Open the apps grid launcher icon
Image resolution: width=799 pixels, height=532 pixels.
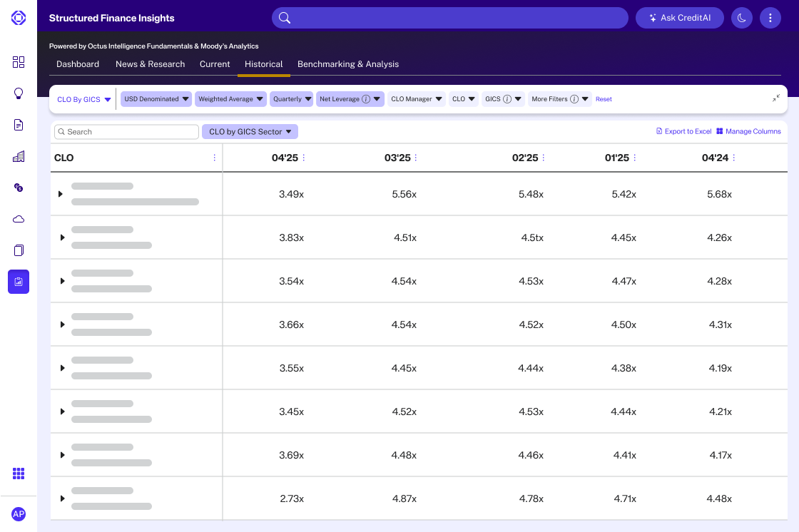pyautogui.click(x=19, y=474)
